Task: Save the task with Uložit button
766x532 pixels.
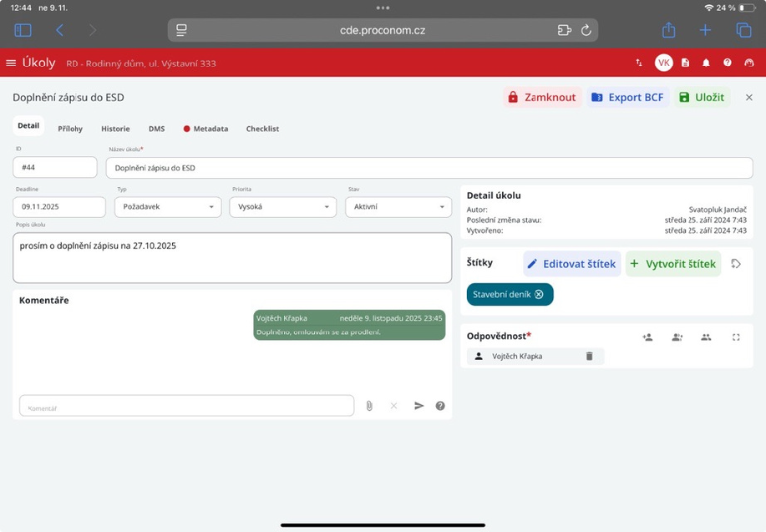Action: [702, 98]
